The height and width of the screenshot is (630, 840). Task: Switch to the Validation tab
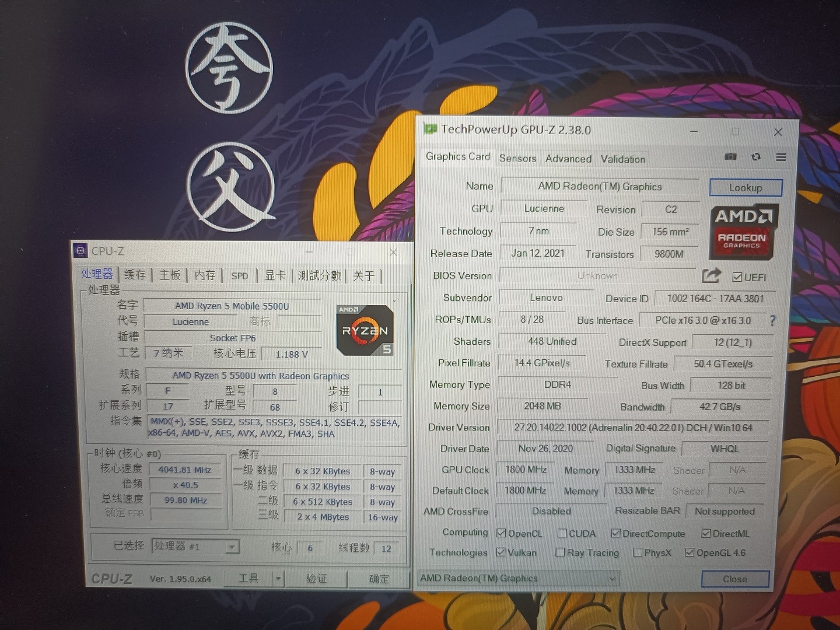pos(623,159)
